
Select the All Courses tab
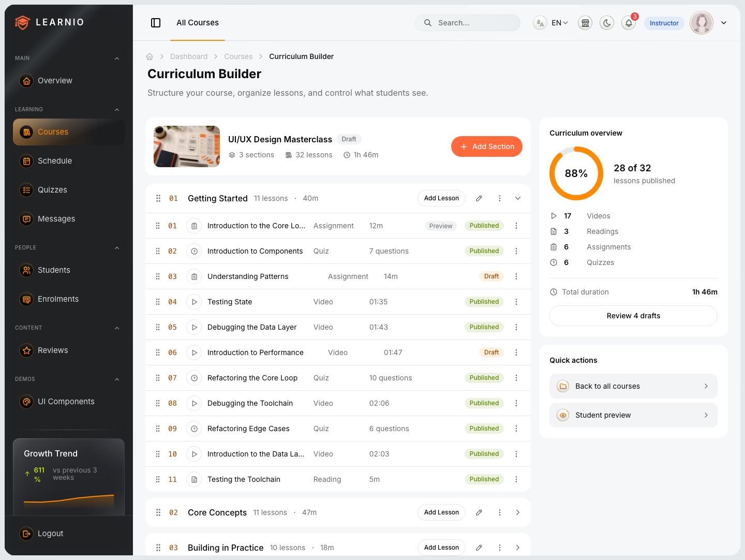pyautogui.click(x=198, y=23)
